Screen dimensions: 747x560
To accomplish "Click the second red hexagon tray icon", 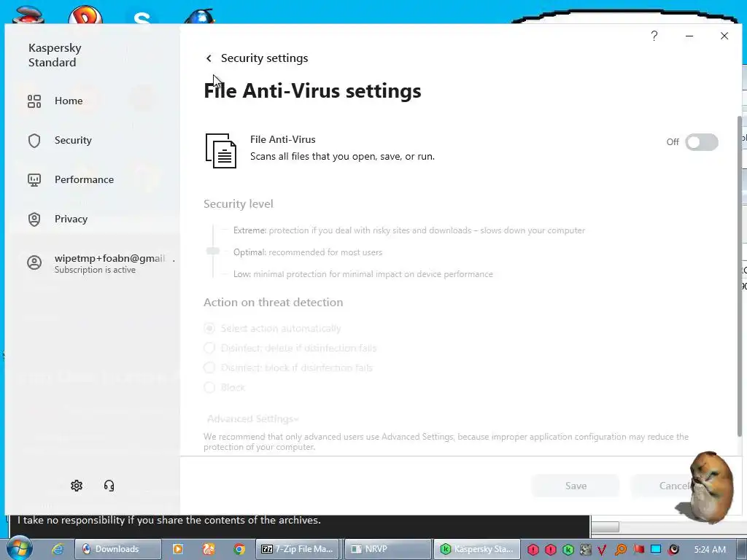I will (x=551, y=550).
